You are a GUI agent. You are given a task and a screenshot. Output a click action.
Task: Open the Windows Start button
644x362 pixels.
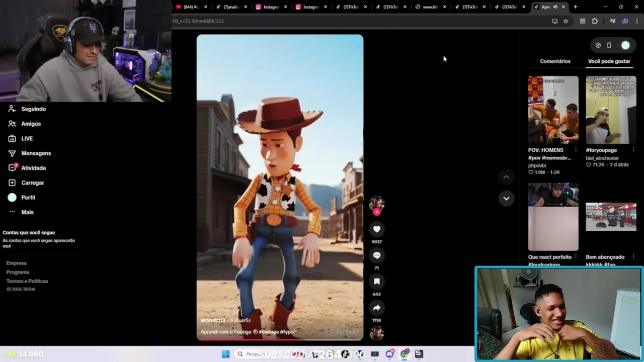[225, 354]
